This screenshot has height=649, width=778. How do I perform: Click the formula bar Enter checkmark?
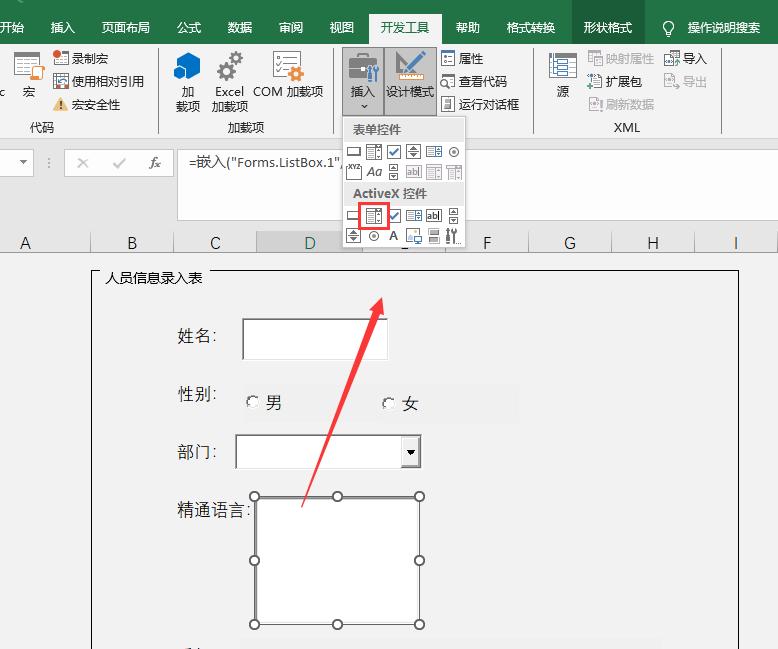click(119, 163)
